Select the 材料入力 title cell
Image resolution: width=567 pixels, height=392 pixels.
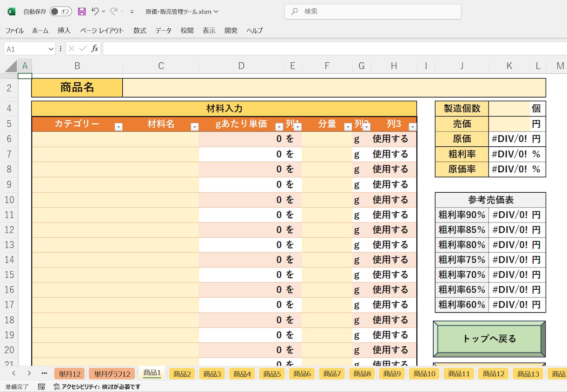pos(224,109)
